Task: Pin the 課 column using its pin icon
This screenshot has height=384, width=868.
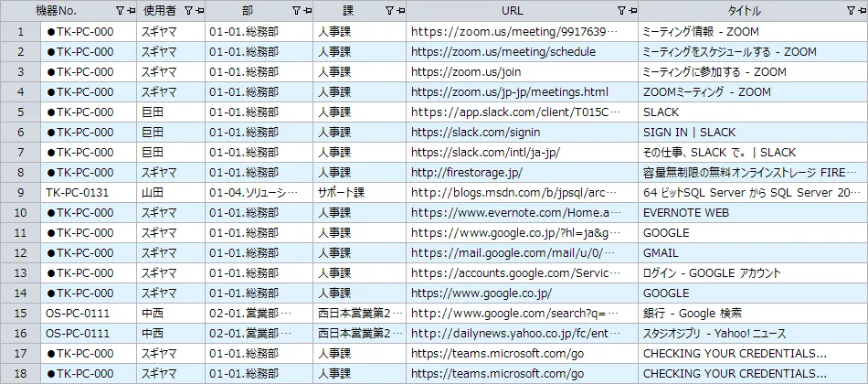Action: pyautogui.click(x=400, y=11)
